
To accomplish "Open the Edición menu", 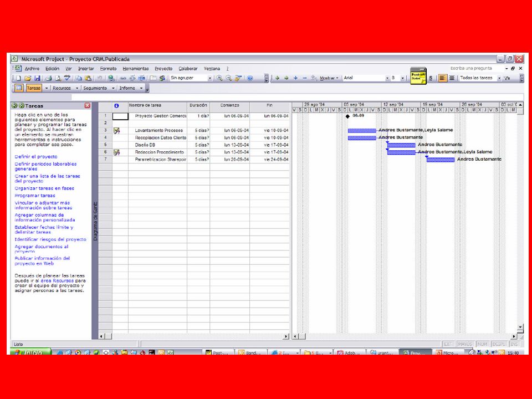I will [x=52, y=69].
